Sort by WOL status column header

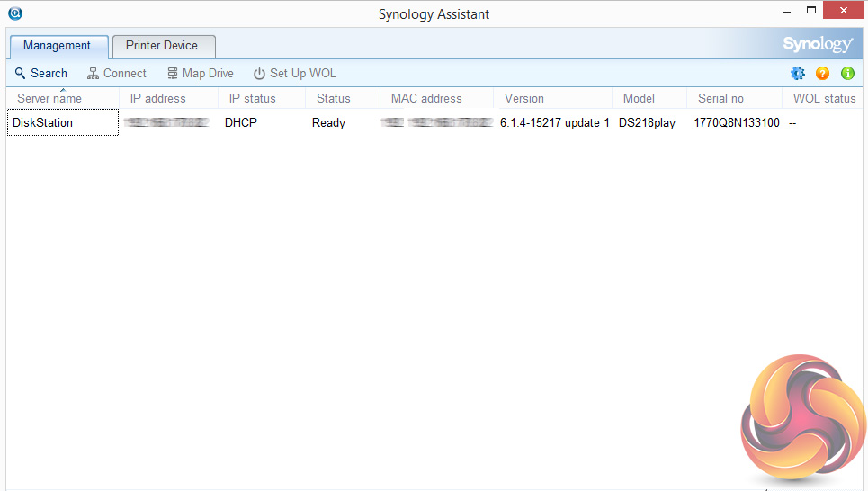(824, 98)
